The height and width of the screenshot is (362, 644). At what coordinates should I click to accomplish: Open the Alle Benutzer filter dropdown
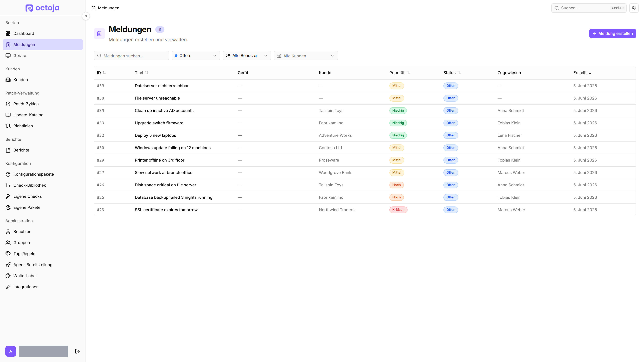click(247, 56)
